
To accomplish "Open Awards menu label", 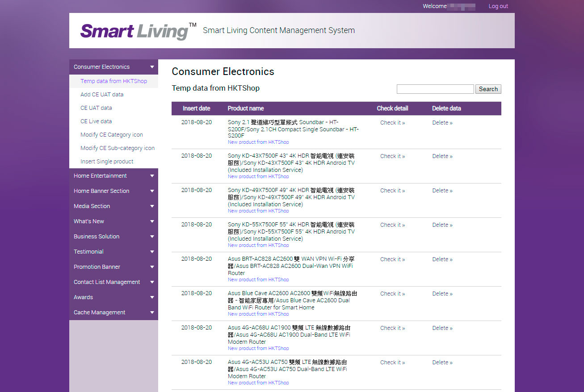I will [x=83, y=297].
